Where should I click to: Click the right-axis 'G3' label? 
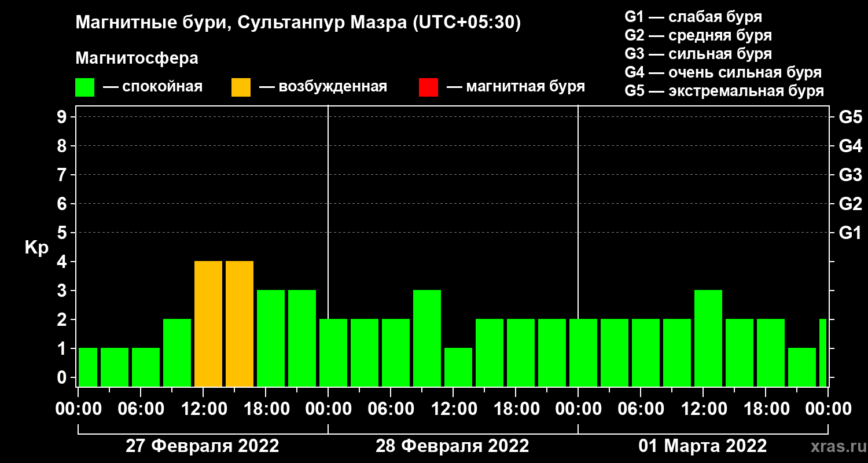pyautogui.click(x=851, y=175)
